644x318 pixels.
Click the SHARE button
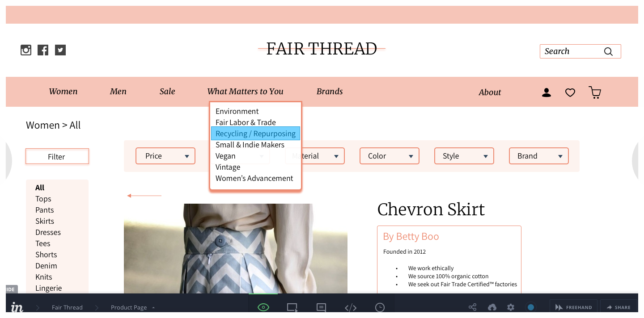coord(619,307)
